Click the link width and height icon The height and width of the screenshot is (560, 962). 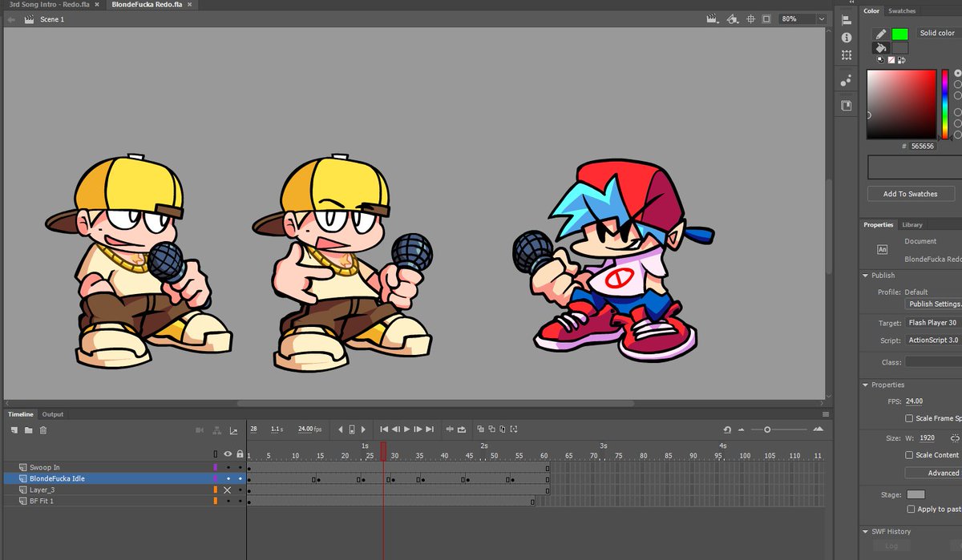pos(955,438)
